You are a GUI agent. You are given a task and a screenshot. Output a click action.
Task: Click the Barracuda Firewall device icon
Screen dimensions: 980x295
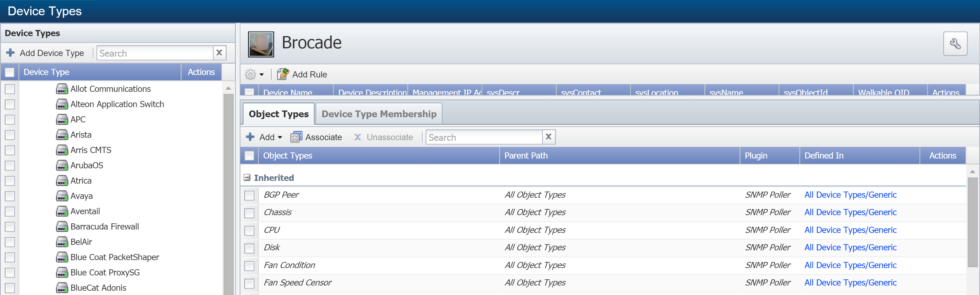(x=62, y=226)
